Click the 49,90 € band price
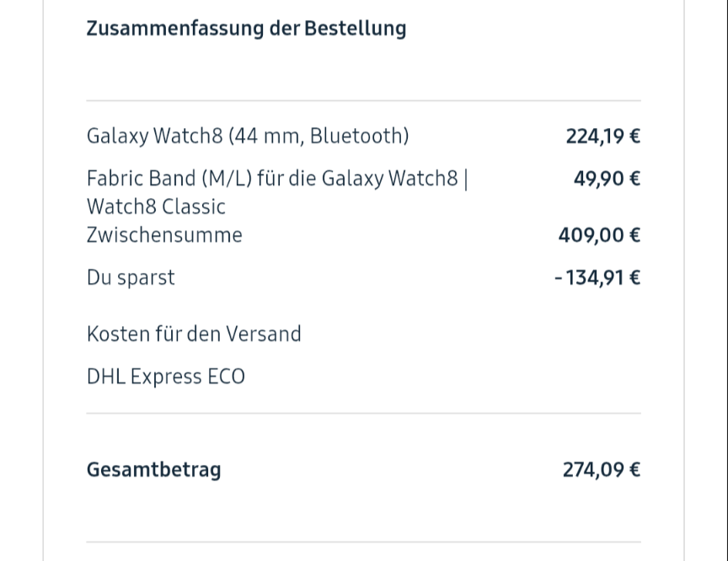This screenshot has height=561, width=728. tap(607, 179)
